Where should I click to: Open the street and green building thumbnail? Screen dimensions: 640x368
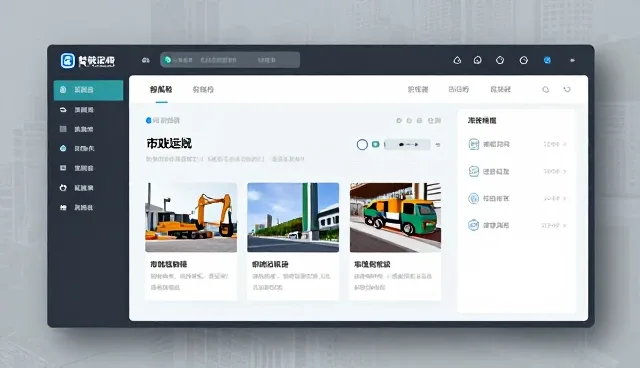click(x=293, y=217)
